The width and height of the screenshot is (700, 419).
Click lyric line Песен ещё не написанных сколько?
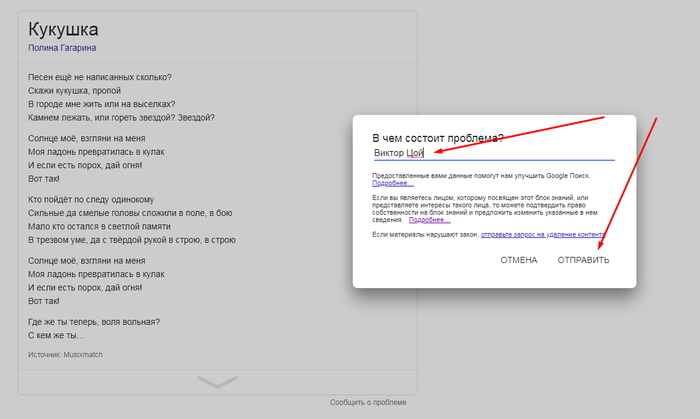click(99, 77)
